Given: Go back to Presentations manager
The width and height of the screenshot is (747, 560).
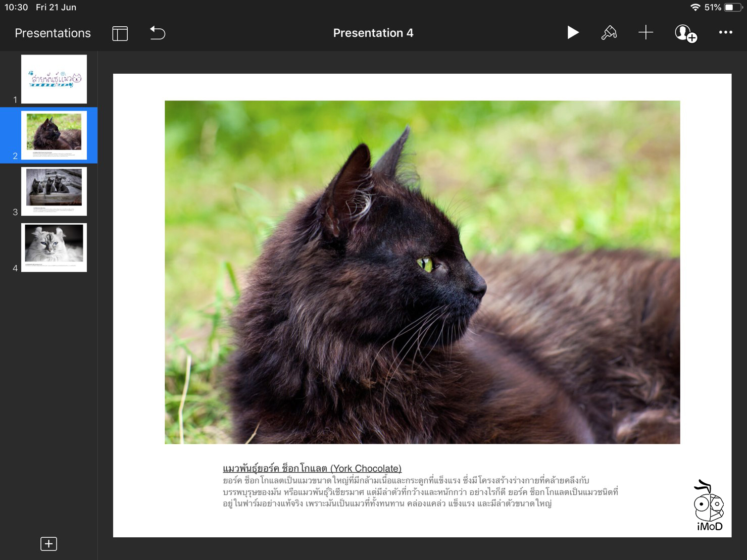Looking at the screenshot, I should pyautogui.click(x=53, y=33).
